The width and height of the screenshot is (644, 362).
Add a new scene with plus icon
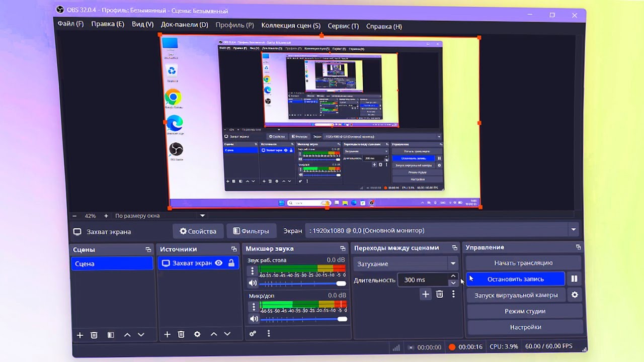79,335
